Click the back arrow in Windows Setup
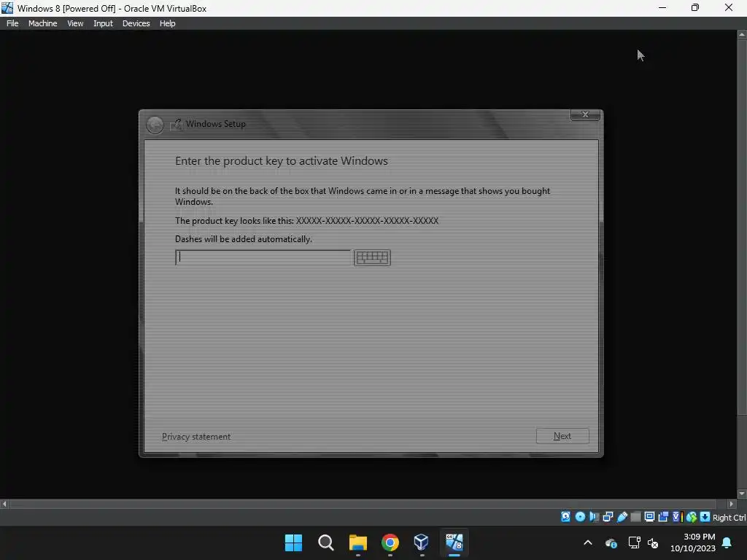Screen dimensions: 747x560 click(x=155, y=125)
